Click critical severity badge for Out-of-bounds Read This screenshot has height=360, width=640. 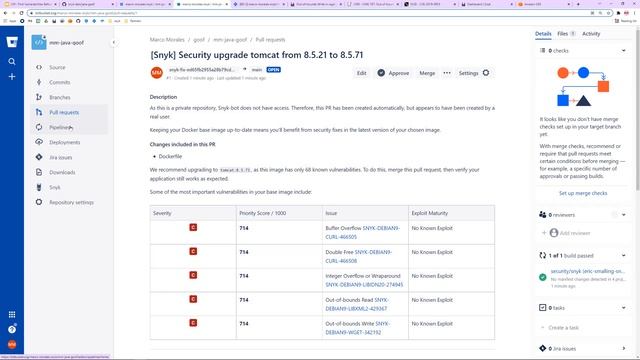point(193,299)
